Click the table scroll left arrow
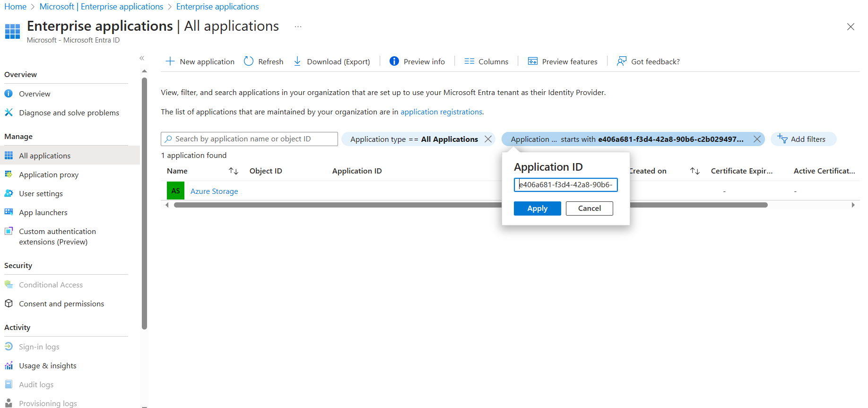The width and height of the screenshot is (868, 408). [x=167, y=205]
